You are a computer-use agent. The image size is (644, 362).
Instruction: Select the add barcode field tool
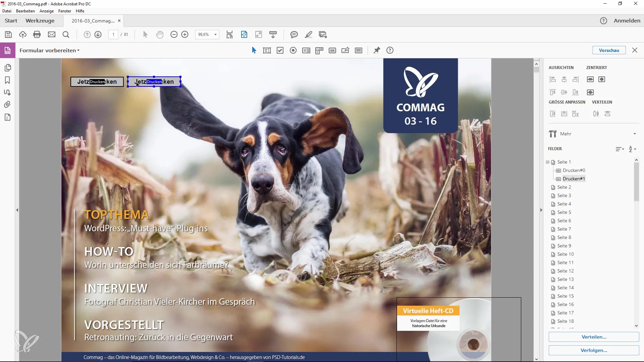[x=359, y=50]
